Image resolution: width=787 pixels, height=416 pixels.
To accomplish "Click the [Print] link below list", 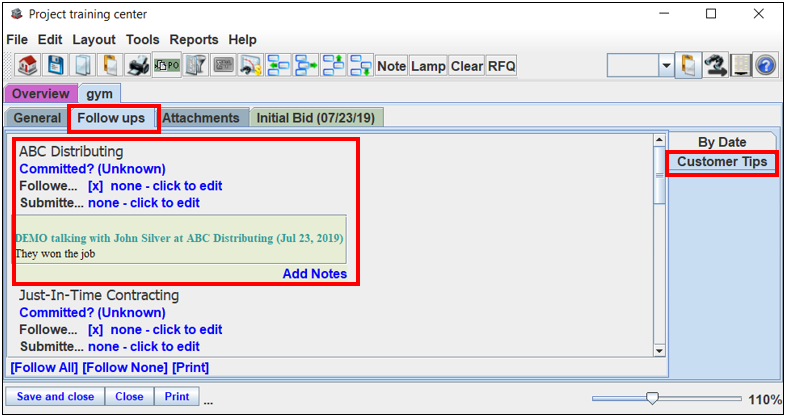I will tap(191, 368).
